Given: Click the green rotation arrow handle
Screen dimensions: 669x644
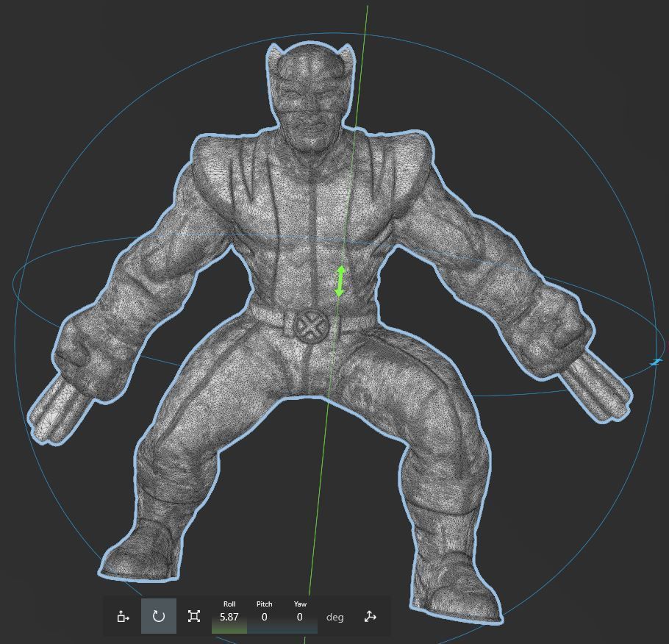Looking at the screenshot, I should point(340,282).
